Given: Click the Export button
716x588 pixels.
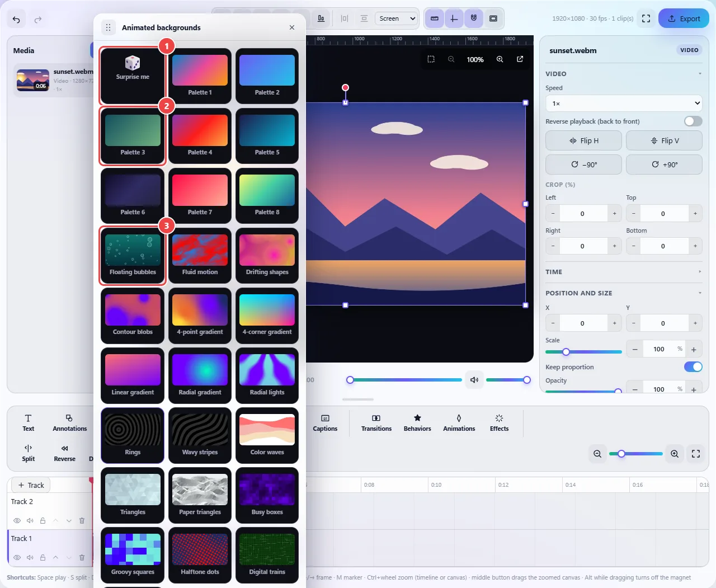Looking at the screenshot, I should click(x=684, y=18).
